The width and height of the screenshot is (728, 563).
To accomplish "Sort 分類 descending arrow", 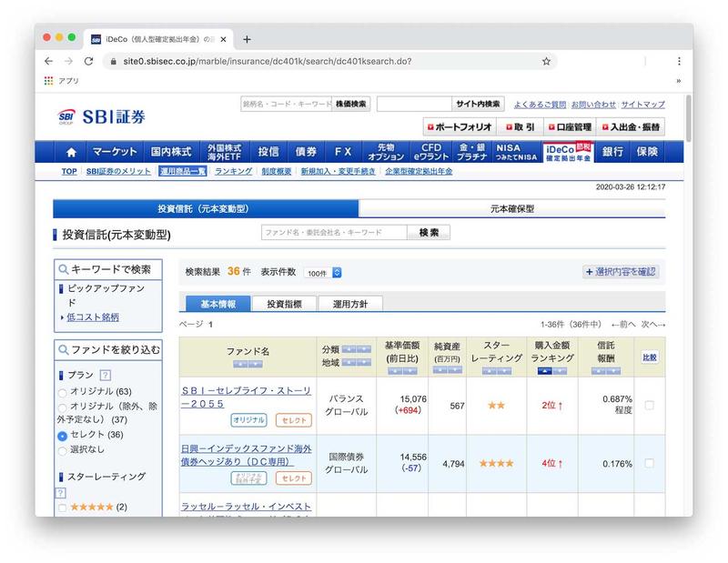I will tap(363, 349).
